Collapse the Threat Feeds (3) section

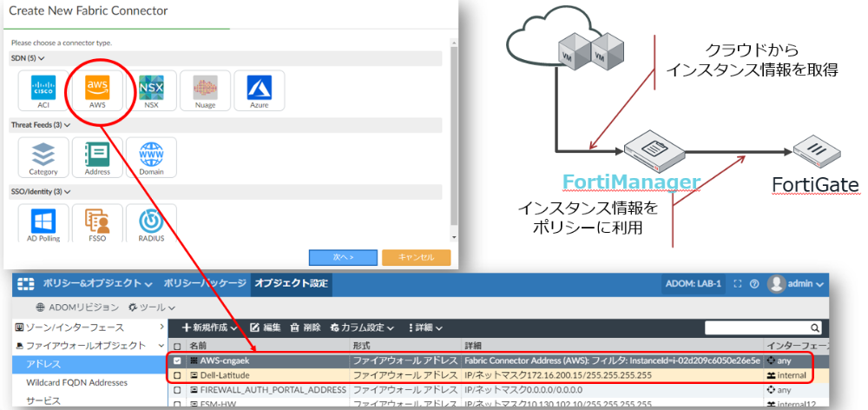tap(41, 125)
